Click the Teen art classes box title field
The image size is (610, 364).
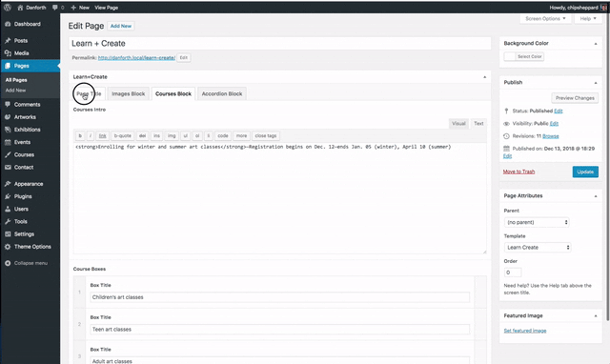[x=279, y=330]
